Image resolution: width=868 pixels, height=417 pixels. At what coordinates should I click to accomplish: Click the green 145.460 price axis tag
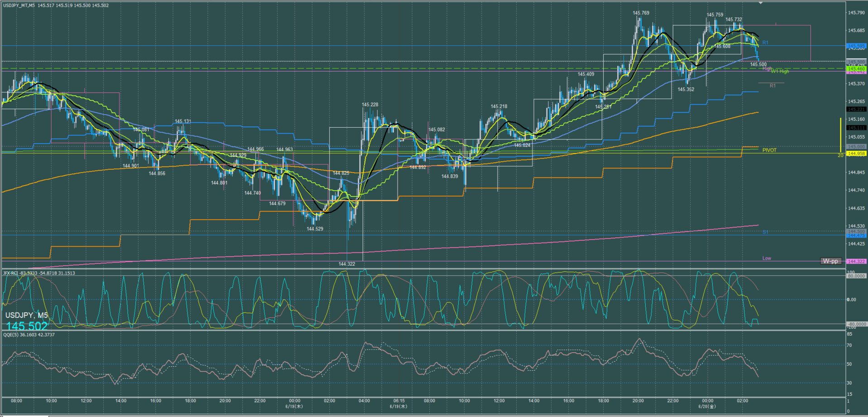pos(856,69)
